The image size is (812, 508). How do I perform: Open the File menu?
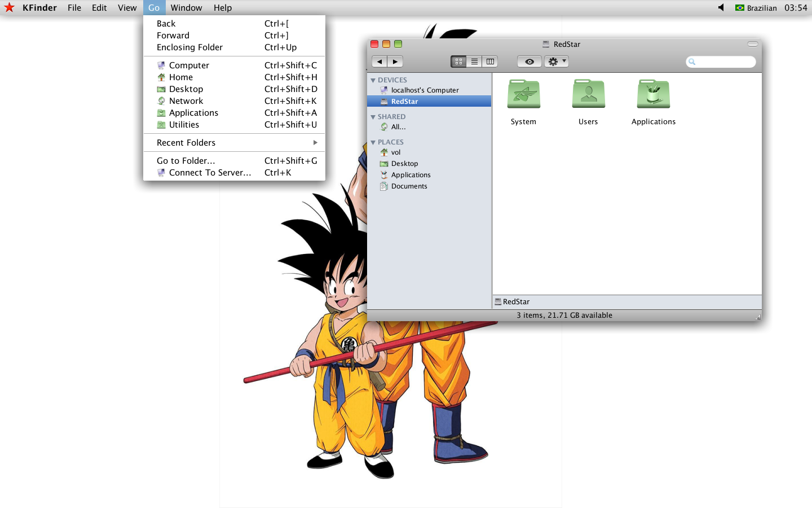74,7
